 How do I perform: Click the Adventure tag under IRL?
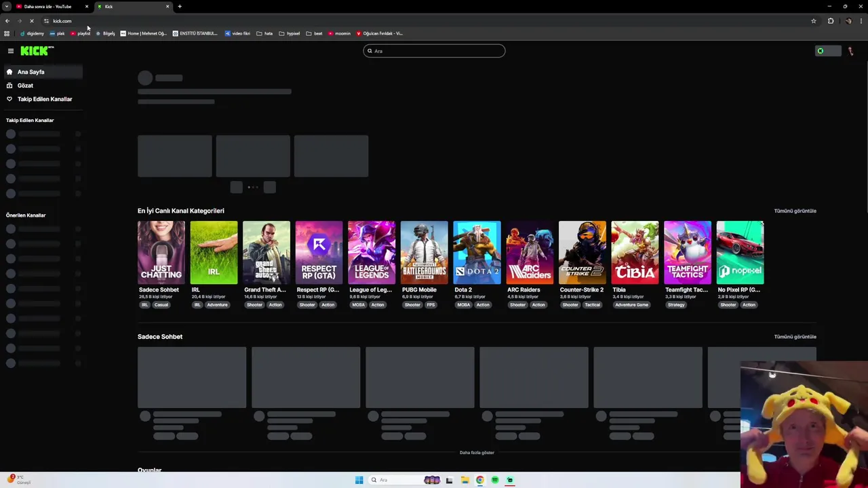[217, 305]
